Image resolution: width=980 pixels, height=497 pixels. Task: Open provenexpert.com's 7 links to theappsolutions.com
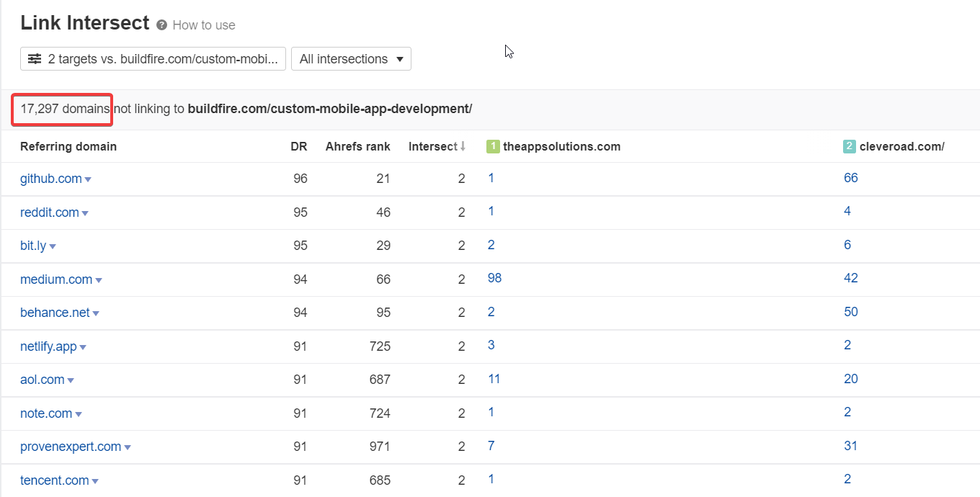pos(491,446)
